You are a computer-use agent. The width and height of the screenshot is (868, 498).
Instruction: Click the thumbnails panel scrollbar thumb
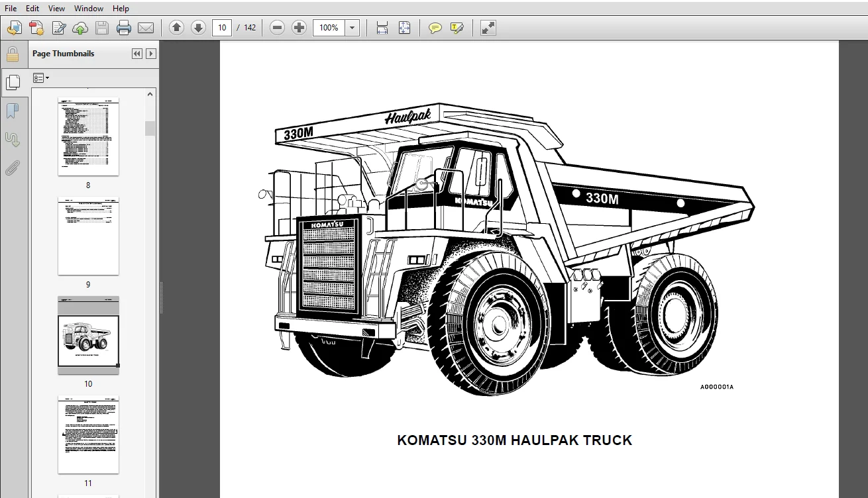(150, 128)
